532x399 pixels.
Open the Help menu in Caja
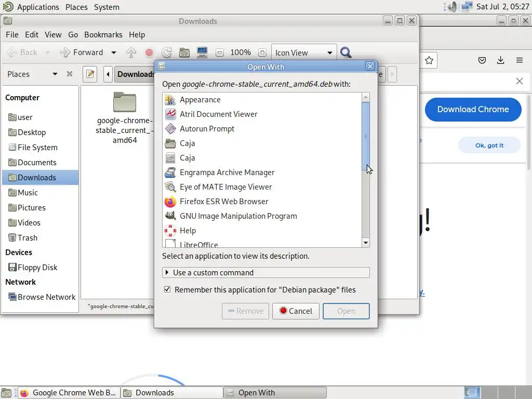(x=137, y=35)
